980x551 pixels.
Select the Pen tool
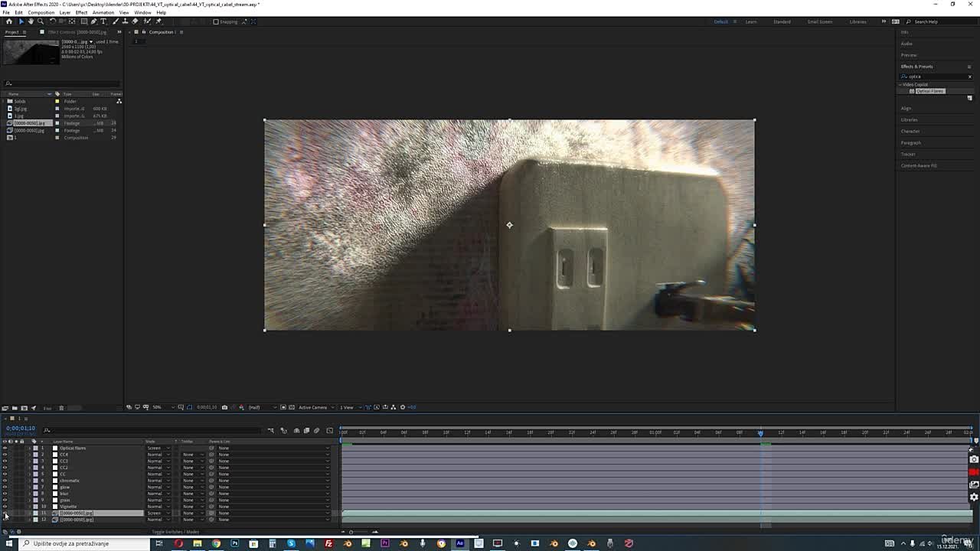[x=94, y=21]
